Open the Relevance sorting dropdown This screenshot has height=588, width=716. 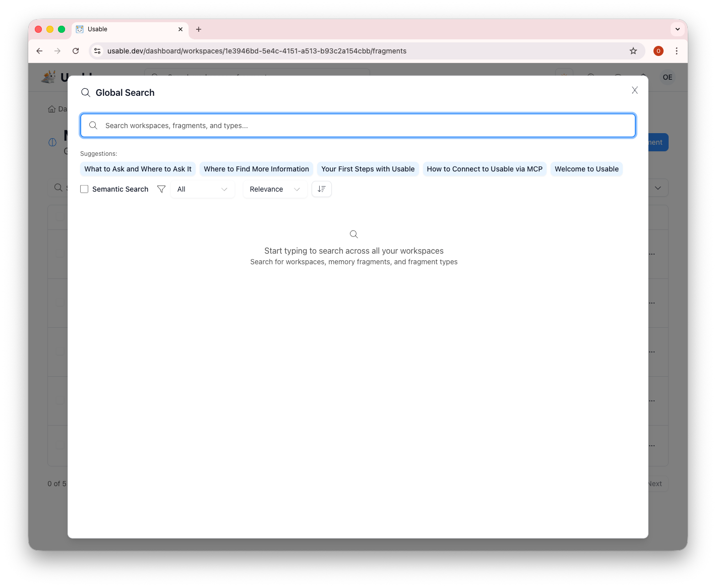click(x=275, y=189)
